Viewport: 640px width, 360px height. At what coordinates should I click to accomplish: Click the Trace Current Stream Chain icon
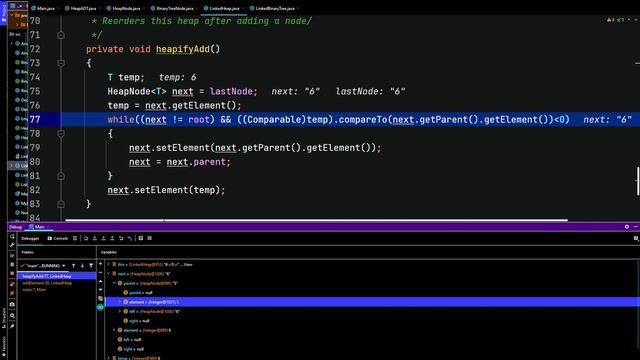coord(150,238)
